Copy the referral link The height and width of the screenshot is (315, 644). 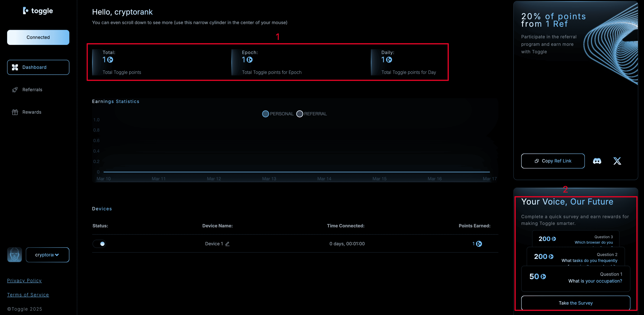[x=553, y=161]
